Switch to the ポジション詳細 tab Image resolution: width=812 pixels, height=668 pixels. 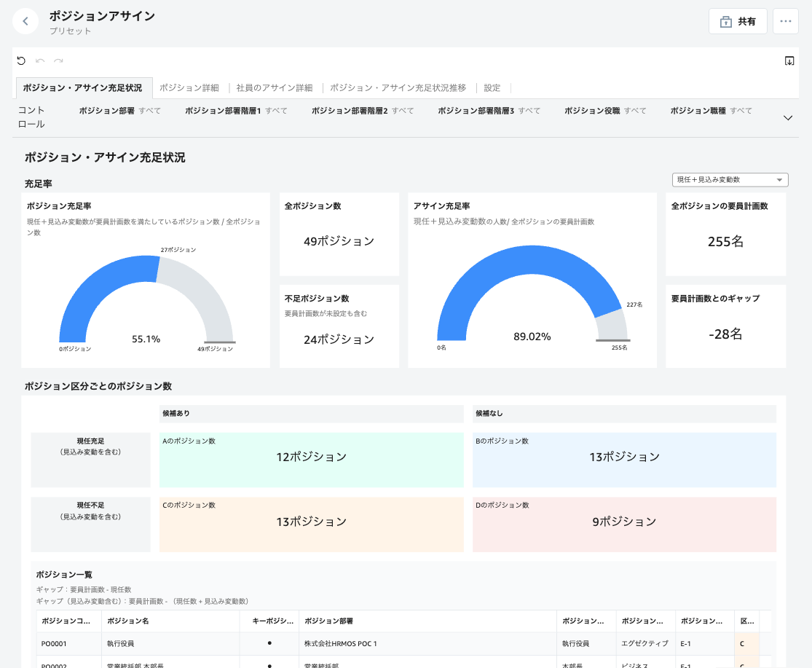click(x=189, y=87)
